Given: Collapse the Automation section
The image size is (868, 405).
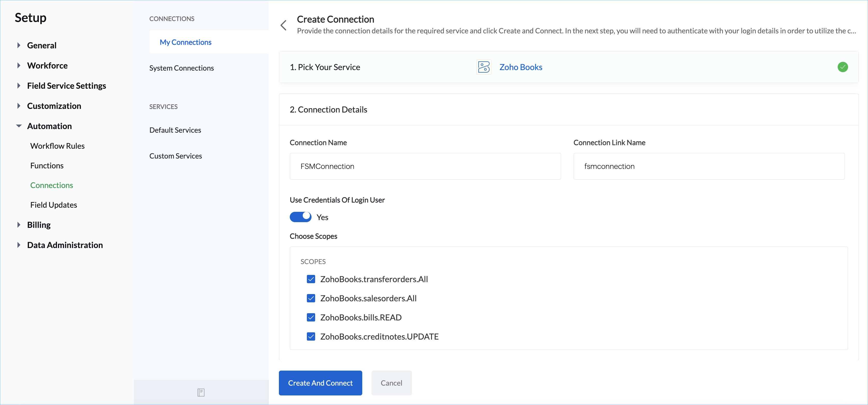Looking at the screenshot, I should [19, 126].
